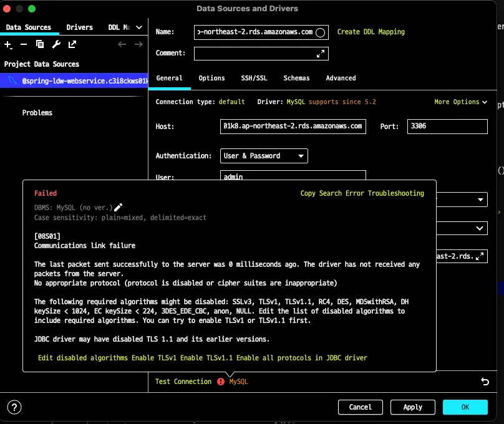This screenshot has height=424, width=504.
Task: Click Enable TLSv1.1 link
Action: [208, 358]
